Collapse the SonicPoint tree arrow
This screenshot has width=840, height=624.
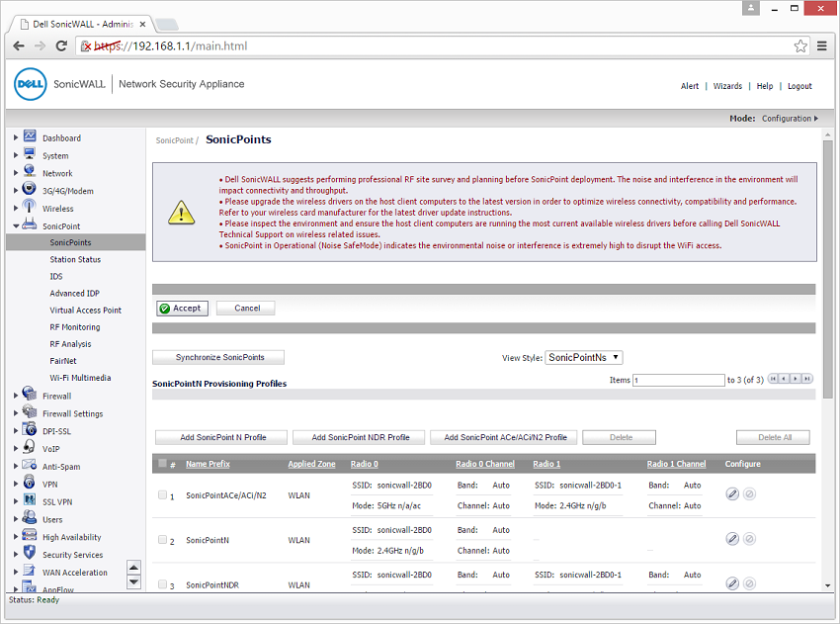tap(16, 226)
